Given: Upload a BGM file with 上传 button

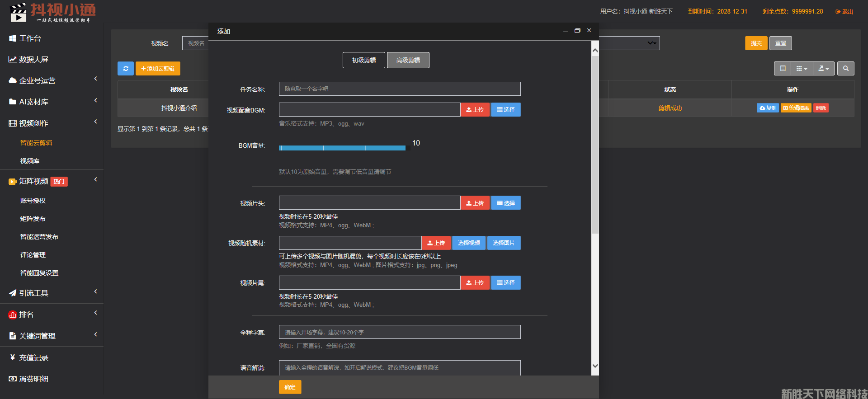Looking at the screenshot, I should 475,110.
